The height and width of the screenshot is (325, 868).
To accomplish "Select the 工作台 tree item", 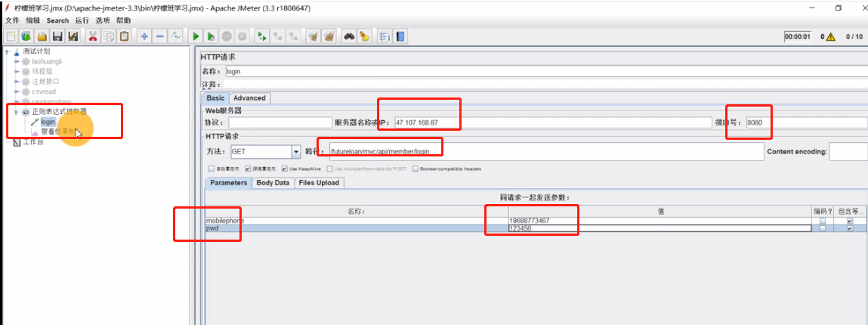I will point(32,142).
